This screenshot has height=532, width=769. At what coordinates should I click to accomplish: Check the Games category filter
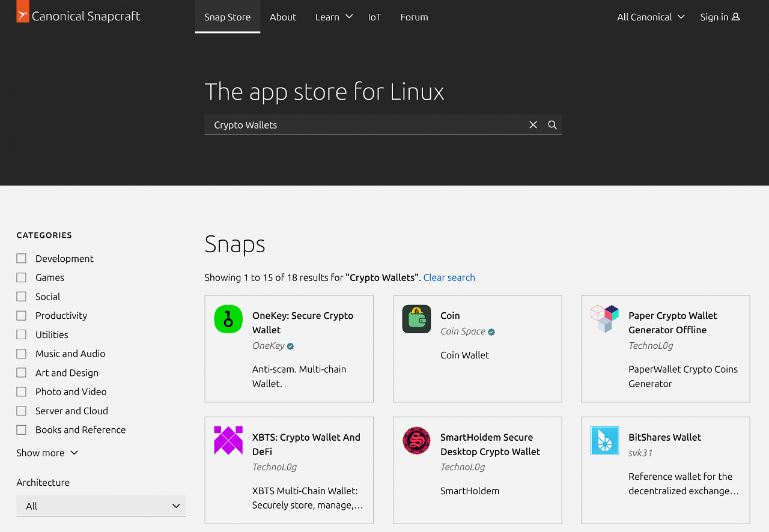pyautogui.click(x=22, y=277)
